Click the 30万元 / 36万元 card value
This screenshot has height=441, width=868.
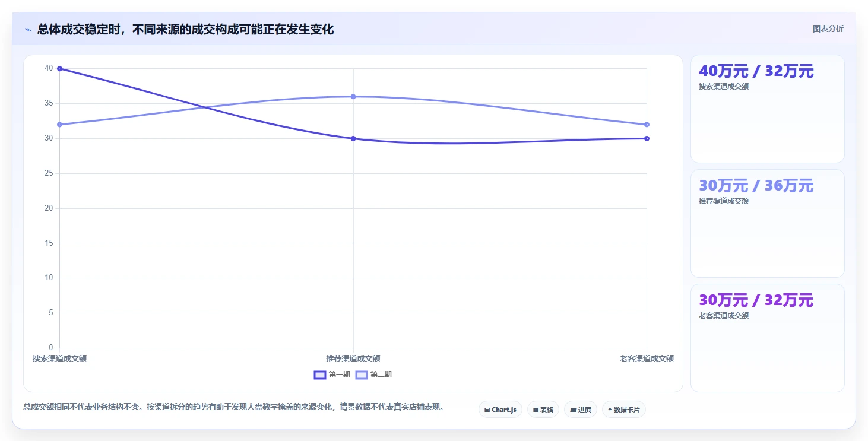pos(756,186)
